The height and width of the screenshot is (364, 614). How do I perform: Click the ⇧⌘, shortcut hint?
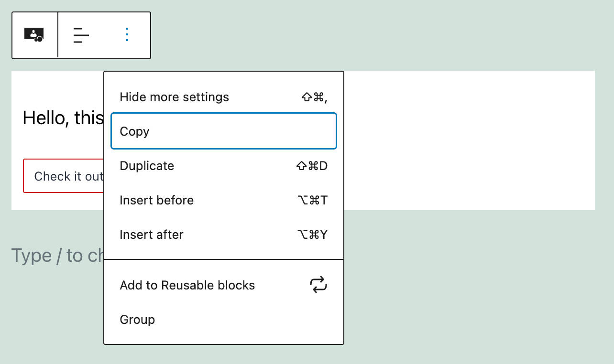click(x=314, y=97)
